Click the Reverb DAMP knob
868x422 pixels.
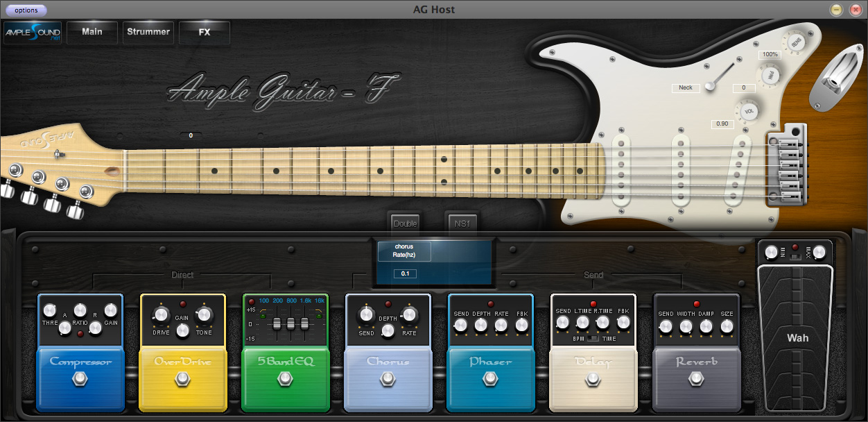pos(706,326)
